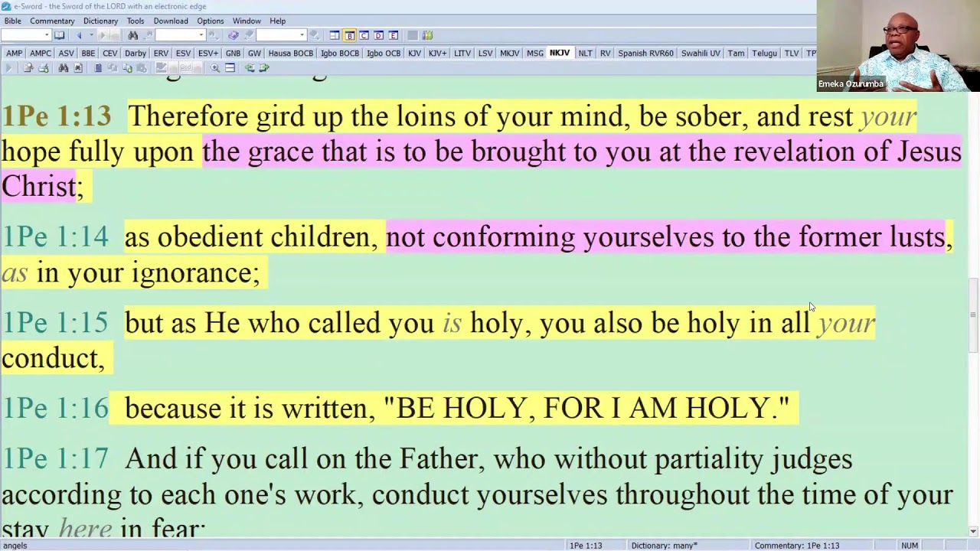The width and height of the screenshot is (980, 551).
Task: Switch to the ESV+ translation tab
Action: point(208,54)
